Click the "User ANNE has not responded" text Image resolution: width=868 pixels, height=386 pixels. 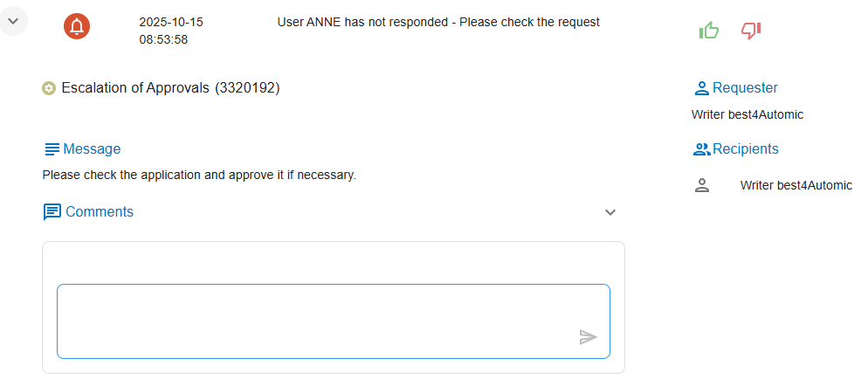[438, 22]
